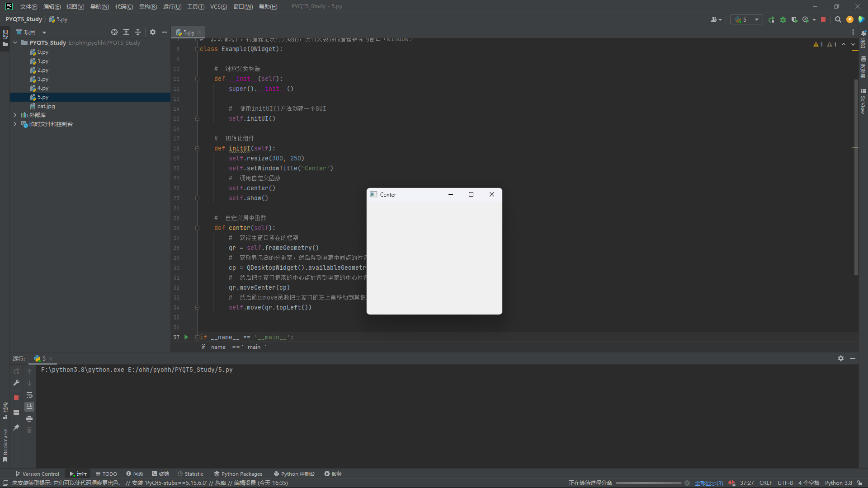
Task: Click UTF-8 encoding in status bar
Action: 785,483
